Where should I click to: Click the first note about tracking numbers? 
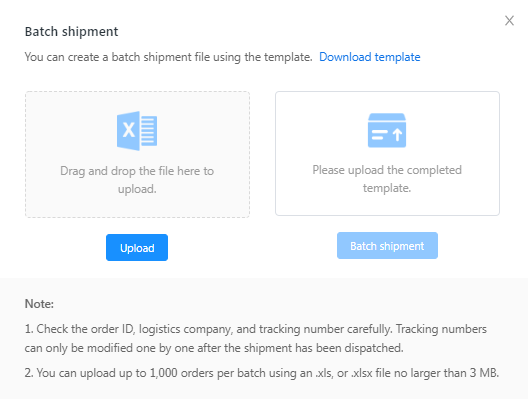point(256,338)
